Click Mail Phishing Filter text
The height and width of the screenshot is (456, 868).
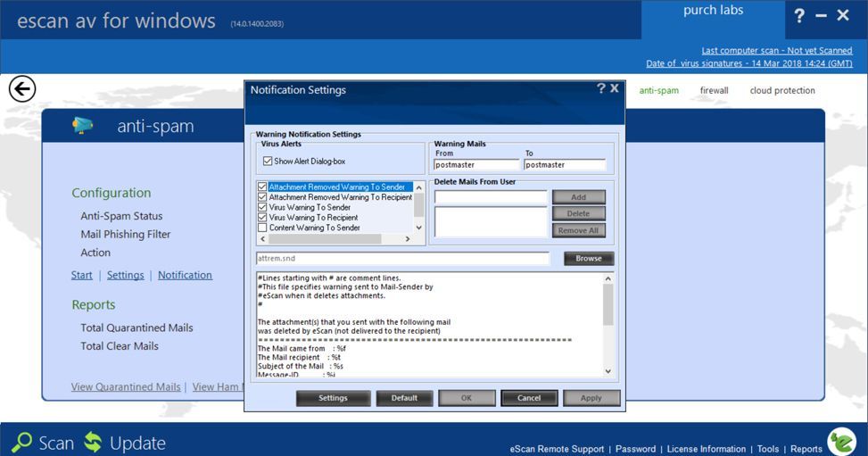[x=126, y=235]
